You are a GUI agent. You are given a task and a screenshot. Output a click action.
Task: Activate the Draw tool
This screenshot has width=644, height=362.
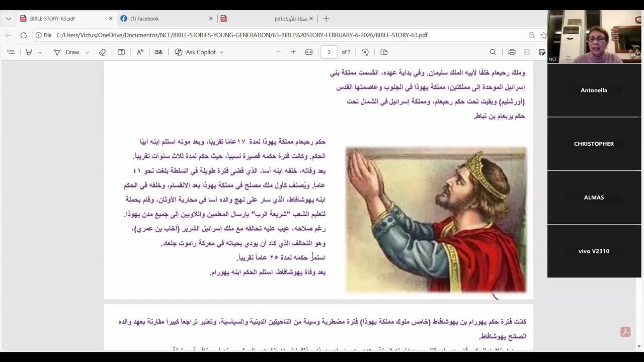(66, 52)
